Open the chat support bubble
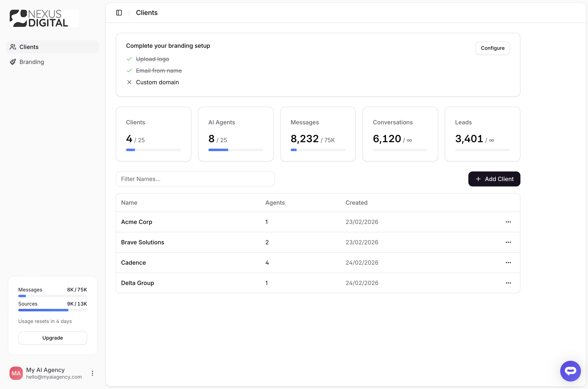 (x=570, y=371)
